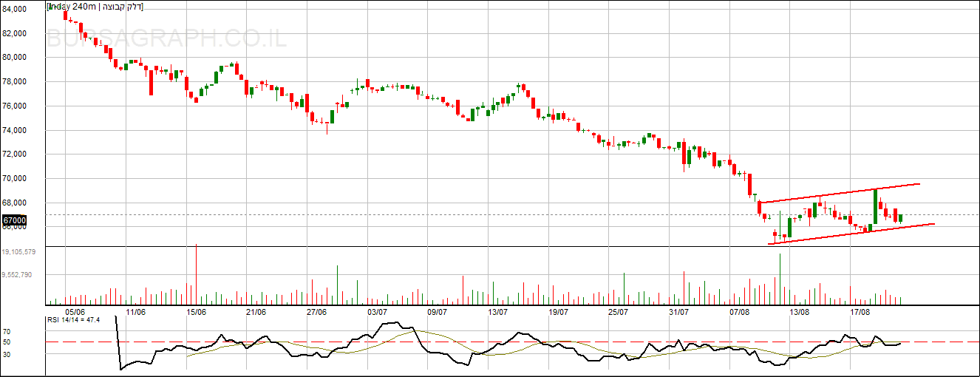Select the lower red channel trendline

tap(850, 234)
